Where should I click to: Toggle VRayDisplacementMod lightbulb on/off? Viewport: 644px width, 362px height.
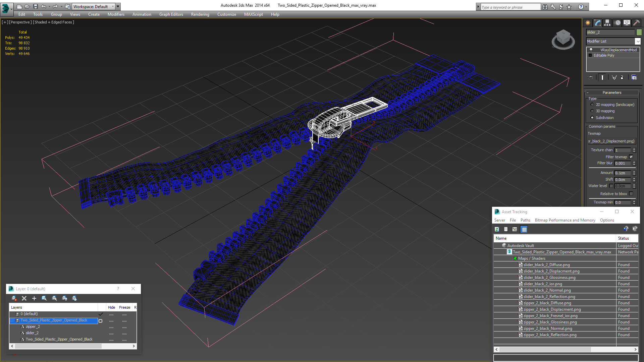click(591, 50)
